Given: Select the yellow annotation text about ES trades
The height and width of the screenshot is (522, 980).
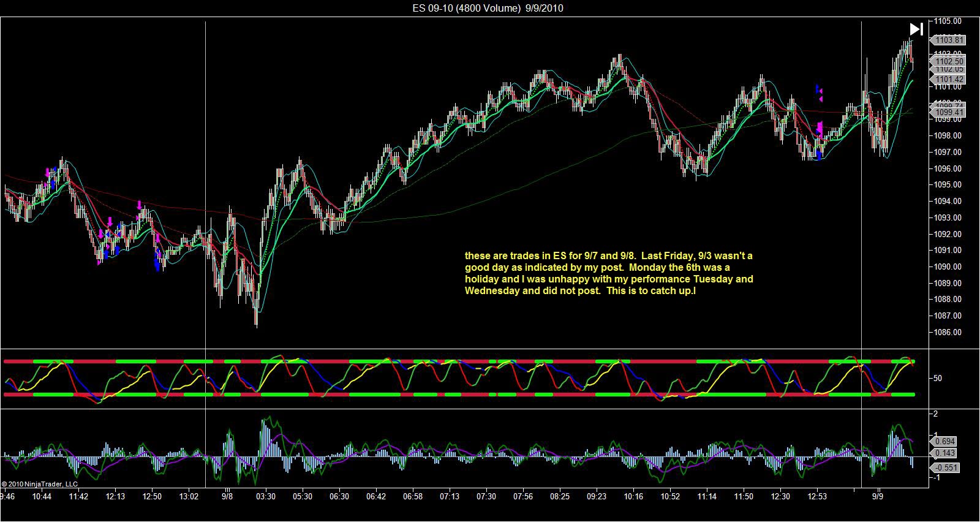Looking at the screenshot, I should [609, 273].
